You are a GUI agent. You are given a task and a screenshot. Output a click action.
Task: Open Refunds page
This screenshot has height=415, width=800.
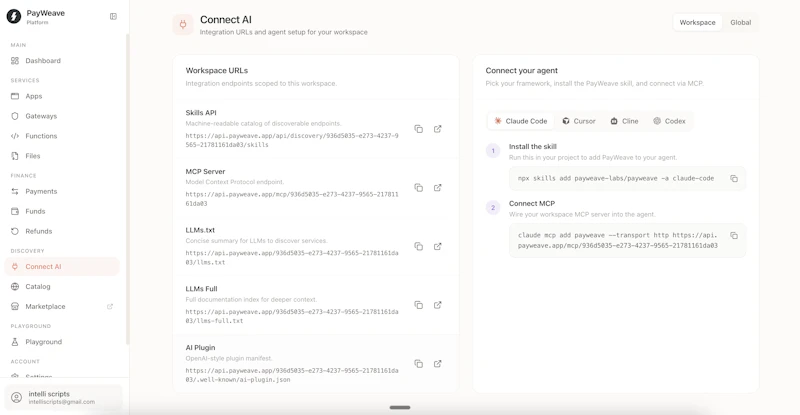(62, 231)
